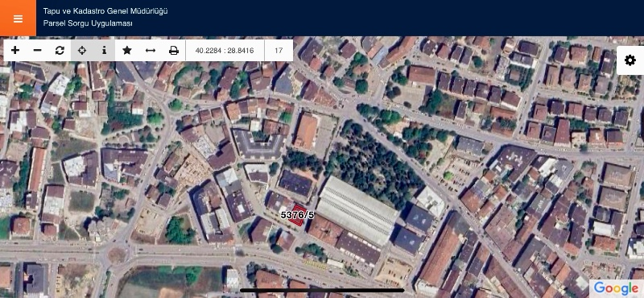Refresh the map with the reload icon

pyautogui.click(x=60, y=51)
